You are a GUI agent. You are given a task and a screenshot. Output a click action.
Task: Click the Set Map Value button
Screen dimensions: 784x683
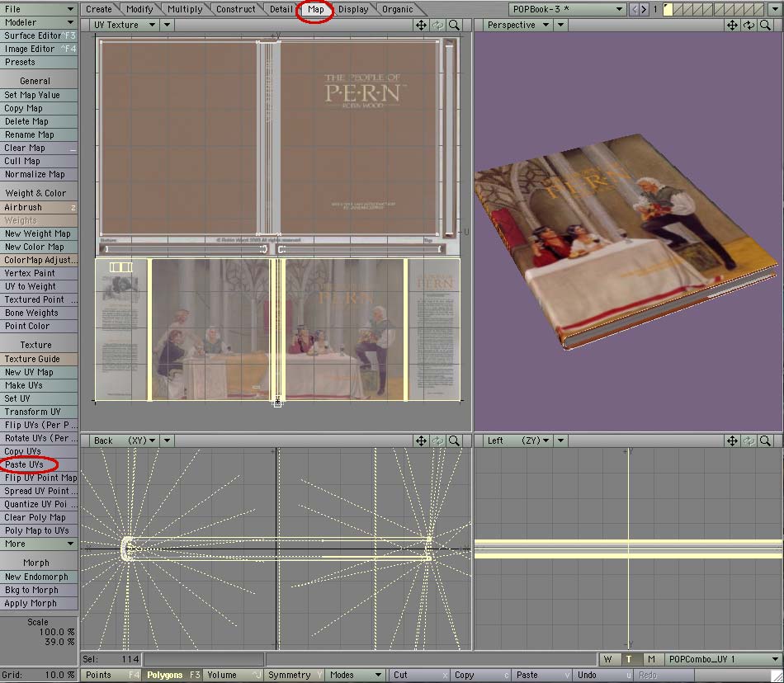(x=39, y=95)
